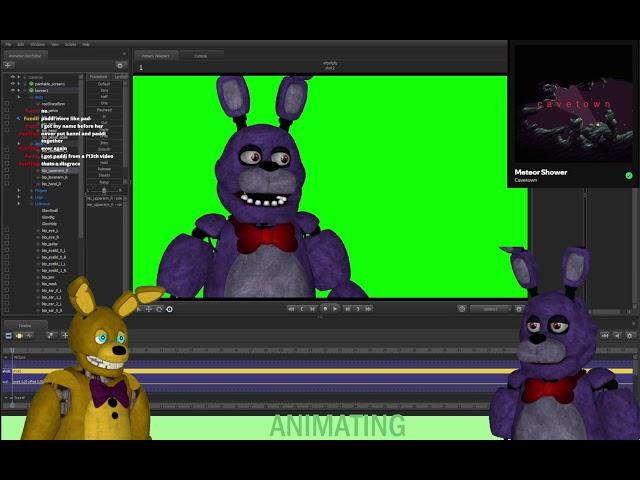
Task: Open viewport settings gear beside camera selector
Action: click(x=519, y=309)
